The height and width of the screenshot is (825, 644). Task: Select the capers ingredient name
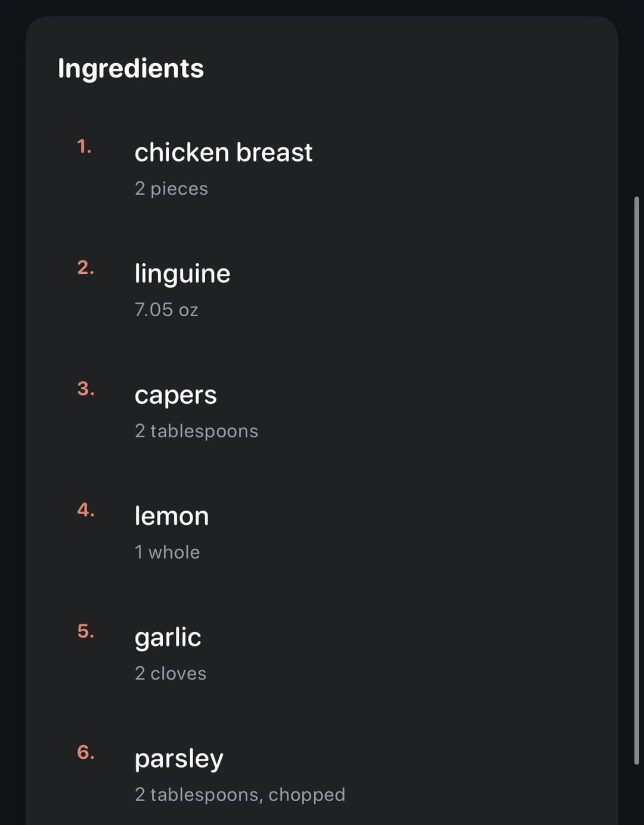175,395
